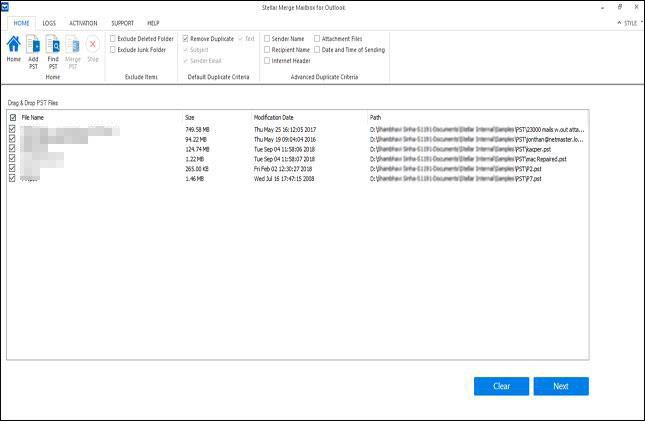Open the Activation tab
The width and height of the screenshot is (645, 421).
83,22
